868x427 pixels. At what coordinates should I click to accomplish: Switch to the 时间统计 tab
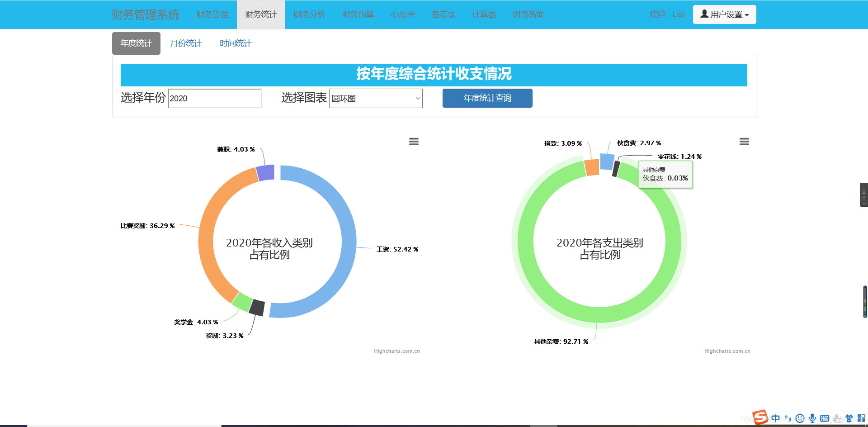pos(235,43)
